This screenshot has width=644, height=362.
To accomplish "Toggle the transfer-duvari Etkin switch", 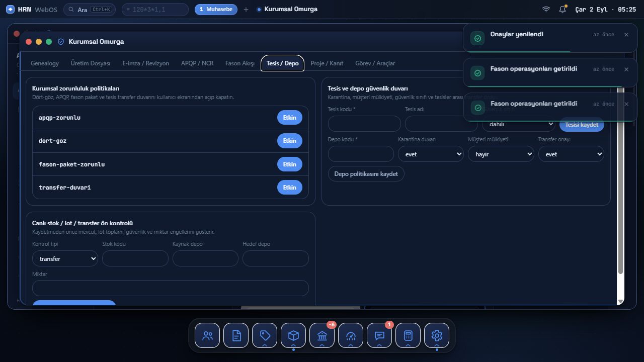I will point(290,188).
